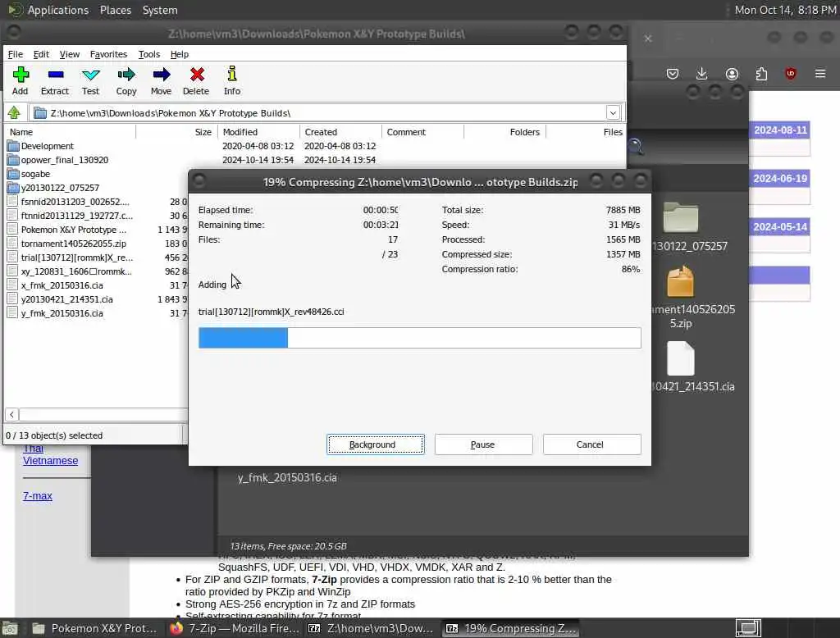Open Firefox Pocket icon

click(x=673, y=74)
